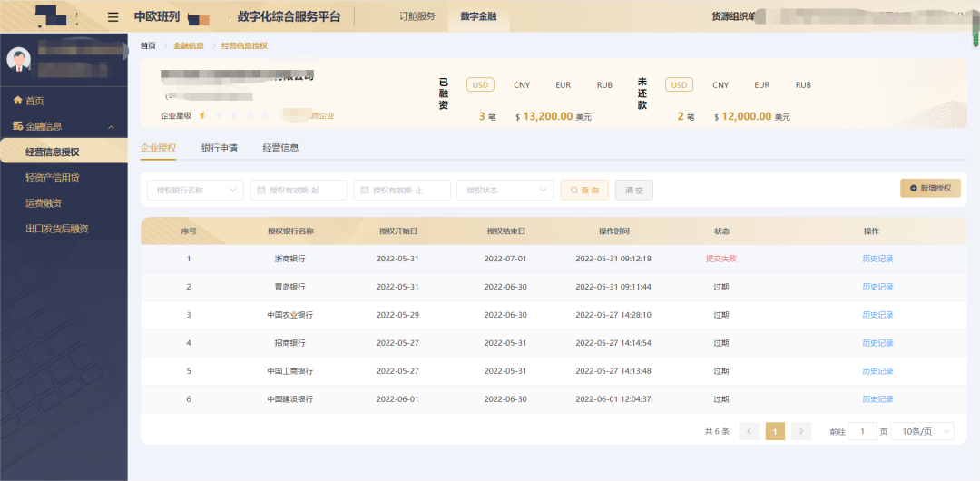The height and width of the screenshot is (481, 980).
Task: Click the 前往 page number input
Action: point(863,431)
